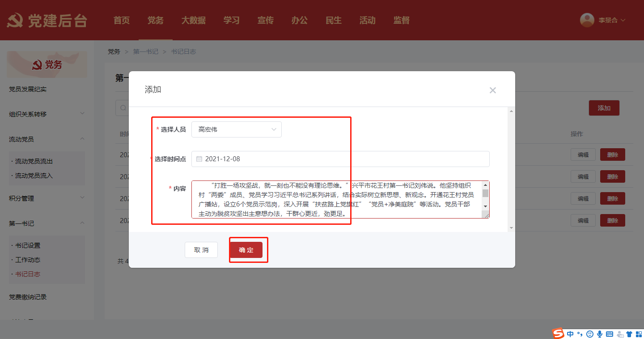Viewport: 644px width, 339px height.
Task: Click the calendar icon in date field
Action: (199, 159)
